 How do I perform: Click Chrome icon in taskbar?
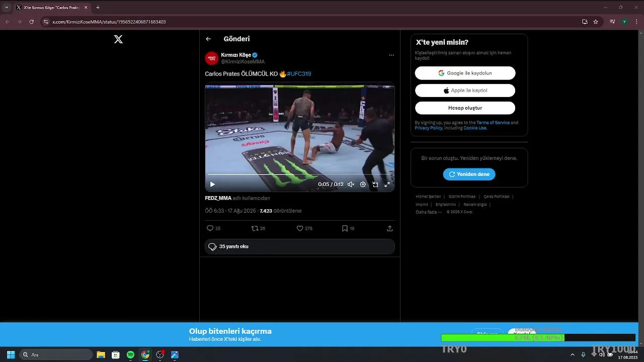pos(145,354)
